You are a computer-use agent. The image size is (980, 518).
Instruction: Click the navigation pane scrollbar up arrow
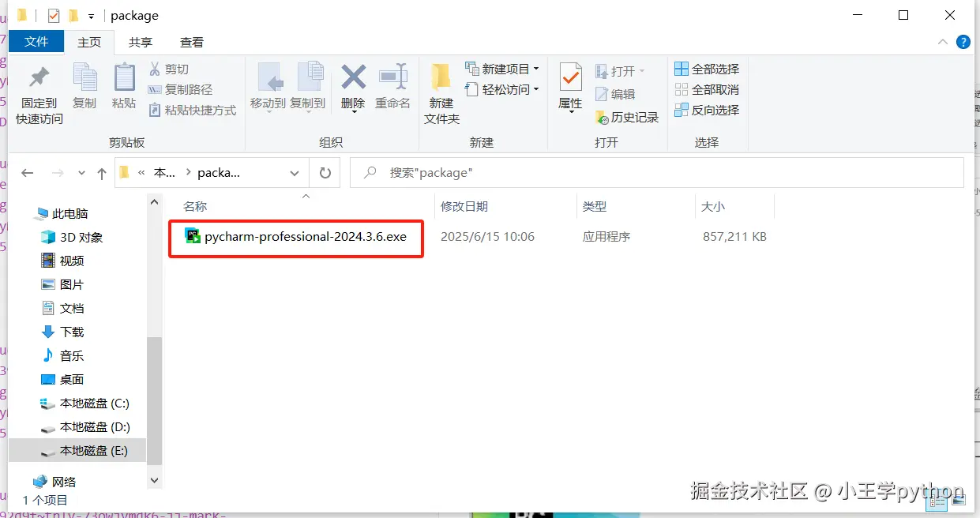[x=154, y=203]
